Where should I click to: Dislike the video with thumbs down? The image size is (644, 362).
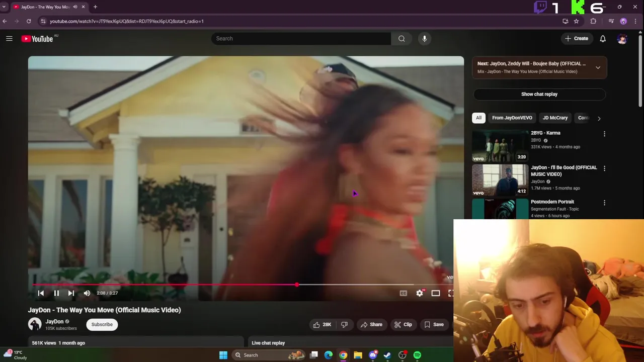pyautogui.click(x=345, y=325)
